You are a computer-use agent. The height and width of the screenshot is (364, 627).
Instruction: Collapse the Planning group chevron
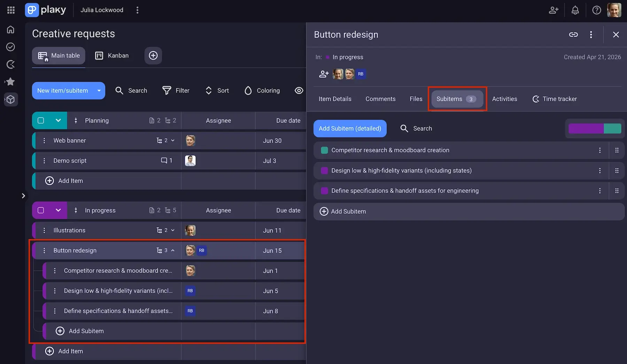point(58,120)
